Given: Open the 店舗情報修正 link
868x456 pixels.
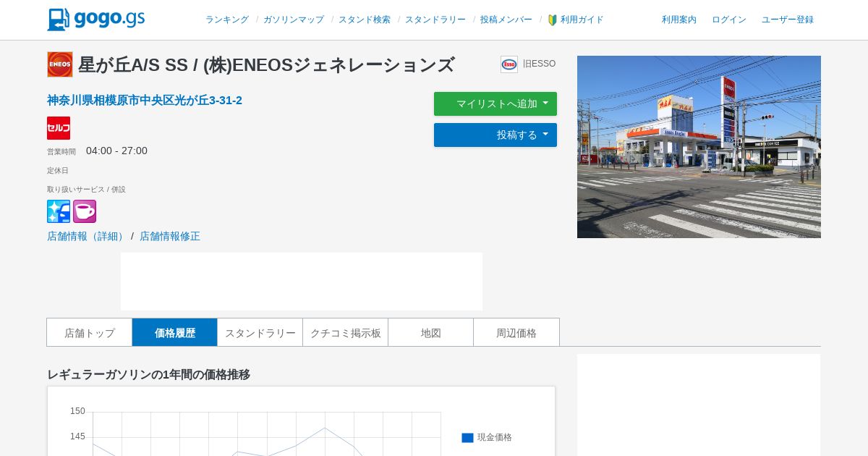Looking at the screenshot, I should coord(170,236).
